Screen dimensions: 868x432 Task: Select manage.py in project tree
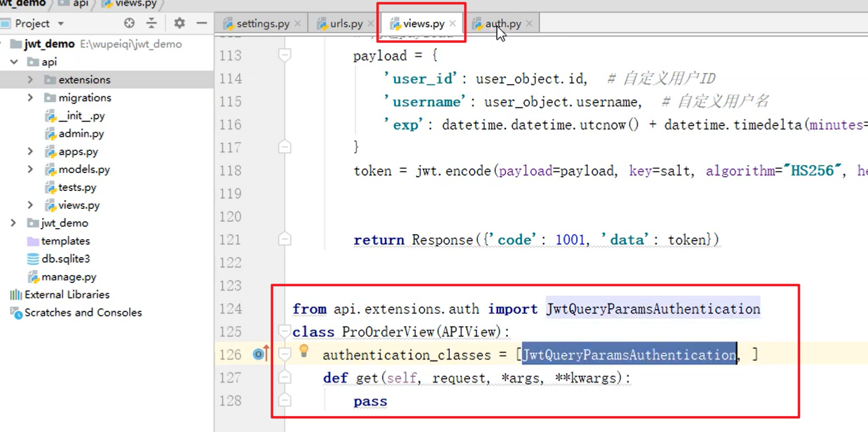(x=69, y=277)
